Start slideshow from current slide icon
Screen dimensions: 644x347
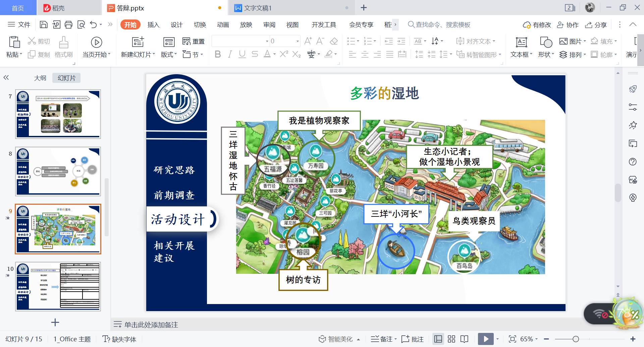pyautogui.click(x=96, y=43)
